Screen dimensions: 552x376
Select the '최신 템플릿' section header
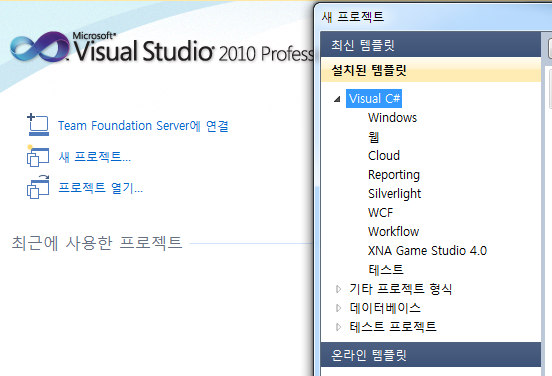[431, 44]
